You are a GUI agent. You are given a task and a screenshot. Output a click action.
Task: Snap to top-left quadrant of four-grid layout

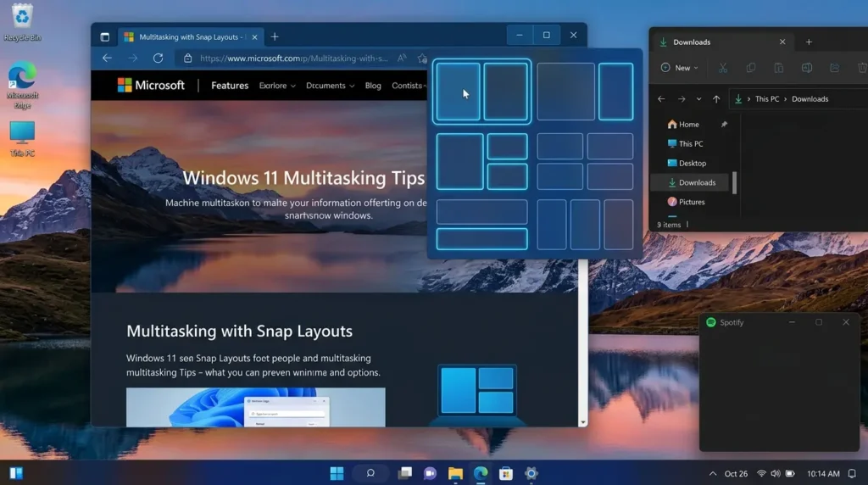point(559,146)
